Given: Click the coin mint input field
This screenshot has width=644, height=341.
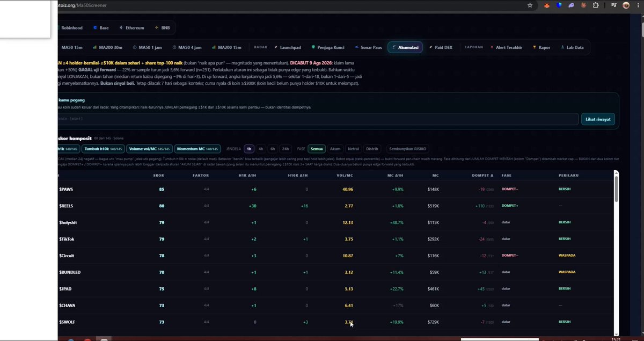Looking at the screenshot, I should (x=318, y=119).
